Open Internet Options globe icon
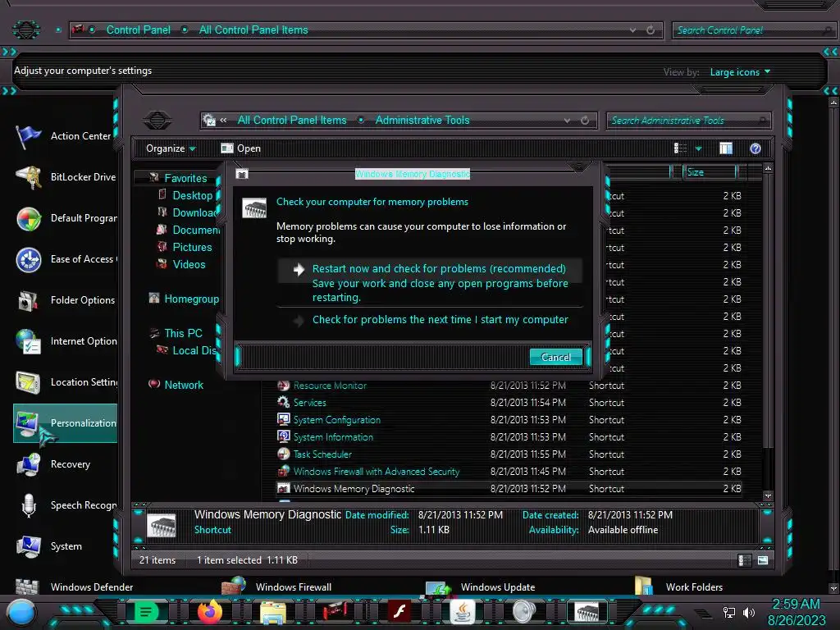This screenshot has height=630, width=840. [28, 342]
